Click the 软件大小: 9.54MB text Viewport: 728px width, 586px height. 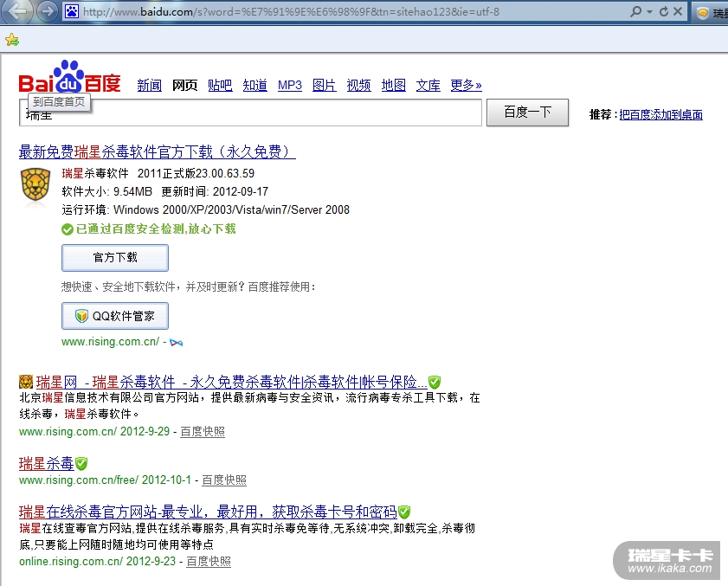click(106, 192)
